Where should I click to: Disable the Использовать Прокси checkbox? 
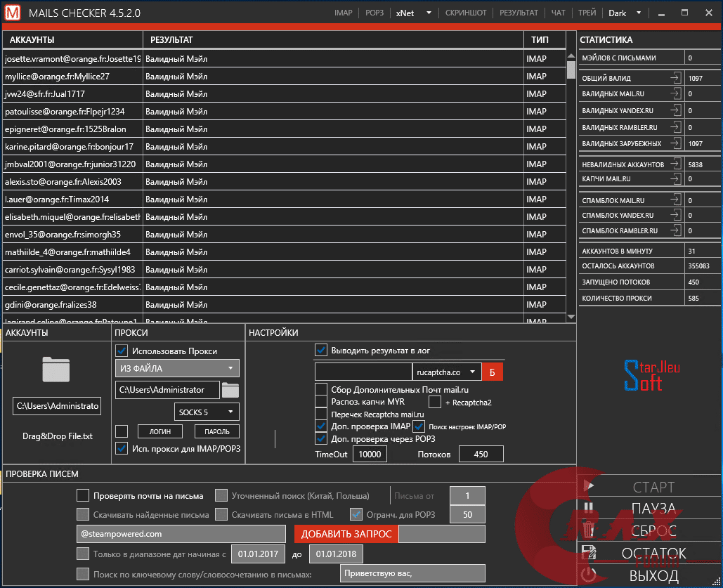point(122,351)
